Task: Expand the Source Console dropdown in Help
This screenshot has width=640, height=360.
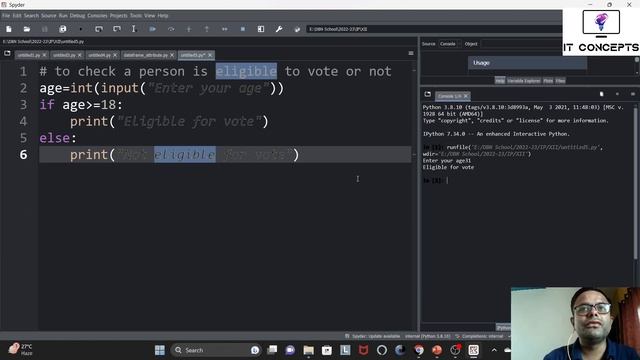Action: 450,44
